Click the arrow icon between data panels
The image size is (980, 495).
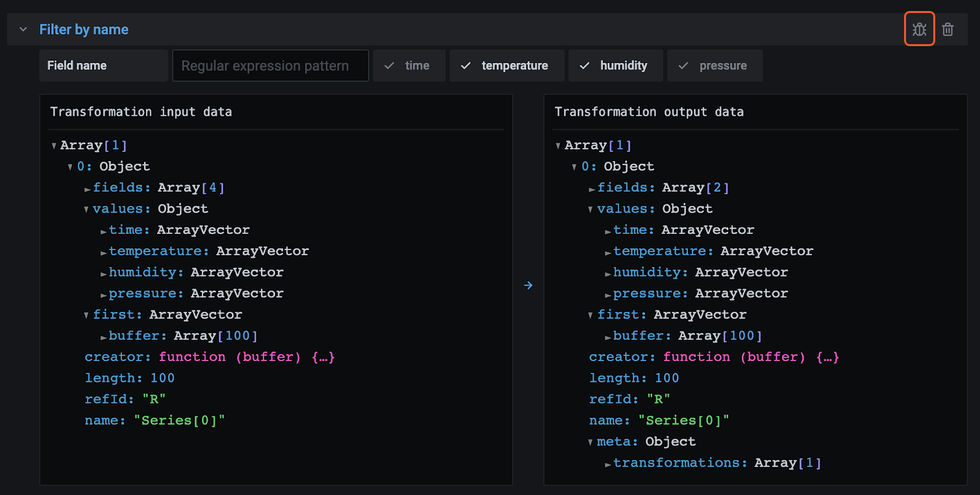528,285
